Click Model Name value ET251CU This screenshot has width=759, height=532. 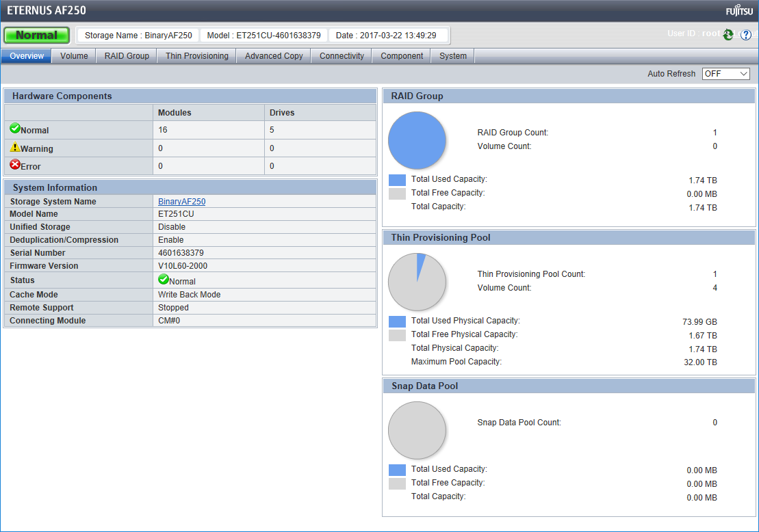click(176, 214)
